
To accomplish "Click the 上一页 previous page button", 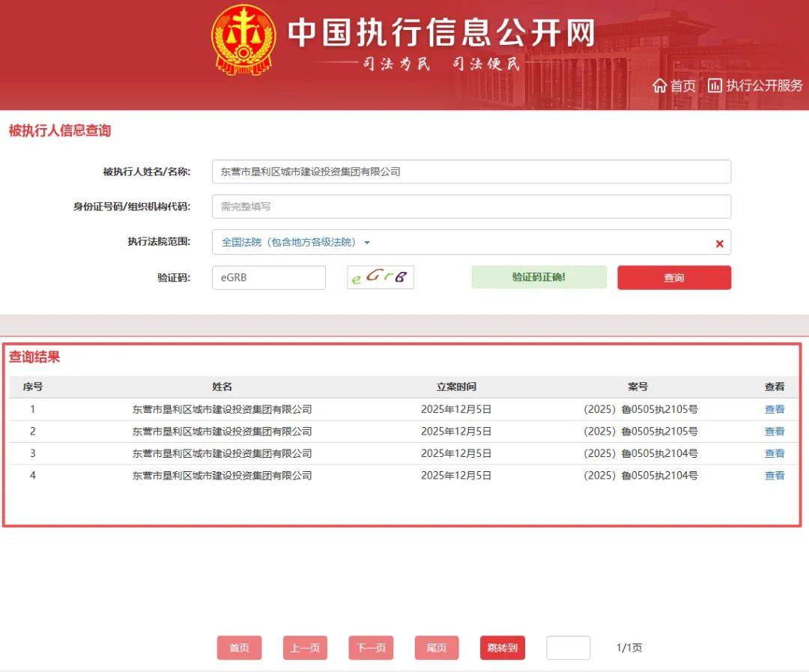I will click(305, 647).
